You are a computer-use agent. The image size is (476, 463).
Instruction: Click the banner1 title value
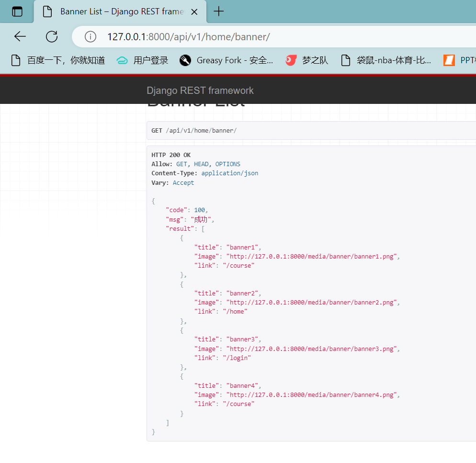pos(242,247)
